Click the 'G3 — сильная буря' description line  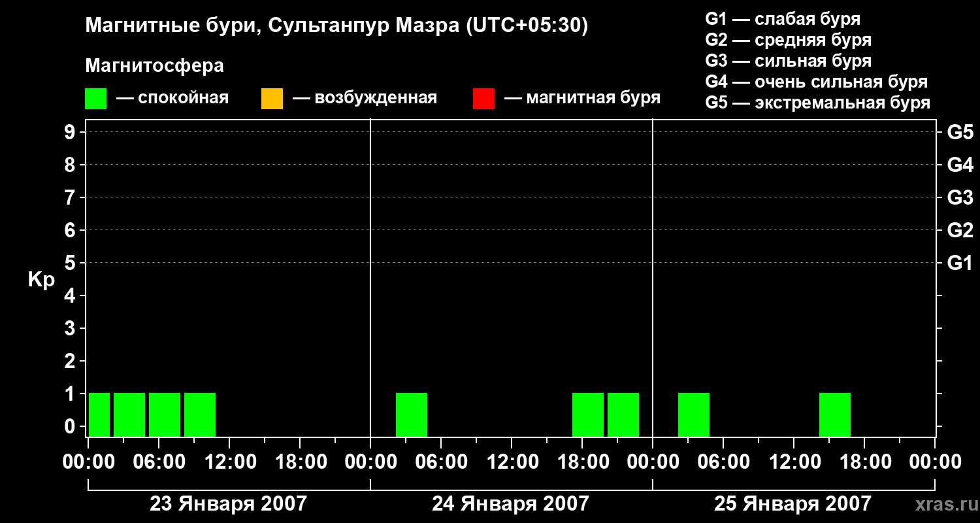coord(789,61)
